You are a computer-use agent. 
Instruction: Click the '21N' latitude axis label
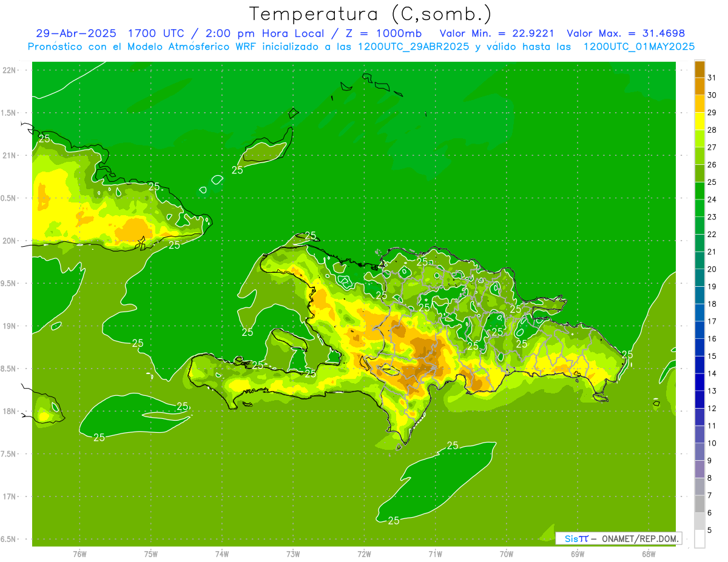(x=9, y=155)
